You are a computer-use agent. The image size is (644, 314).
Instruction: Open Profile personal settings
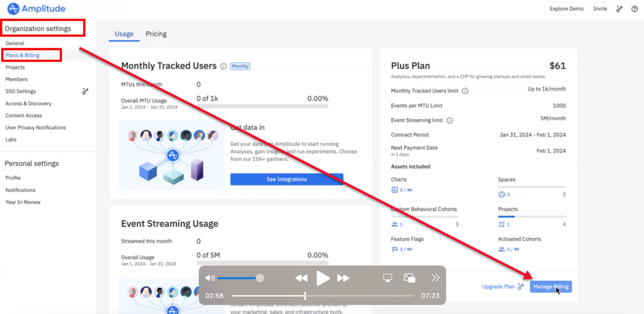tap(13, 178)
